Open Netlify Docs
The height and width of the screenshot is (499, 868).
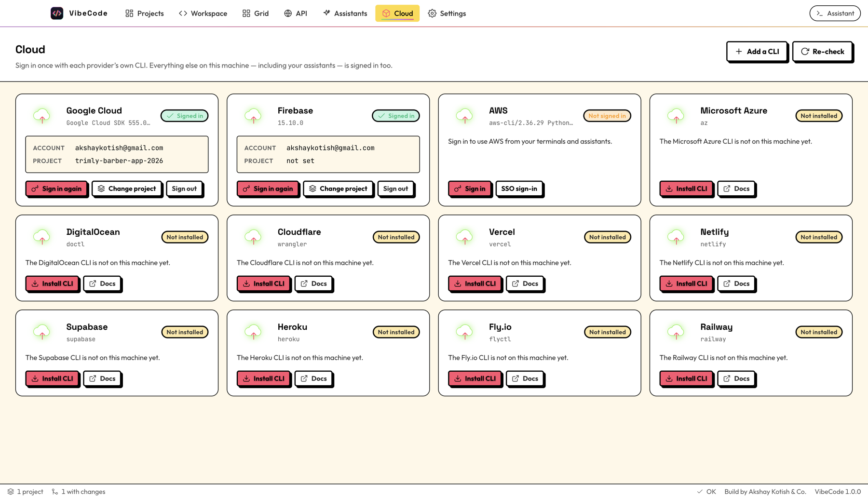736,283
